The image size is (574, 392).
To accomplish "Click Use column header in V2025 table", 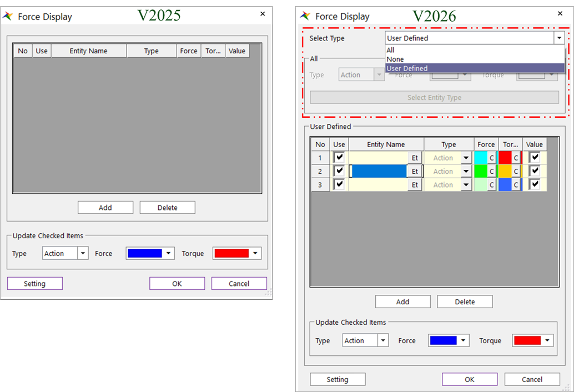I will tap(42, 51).
